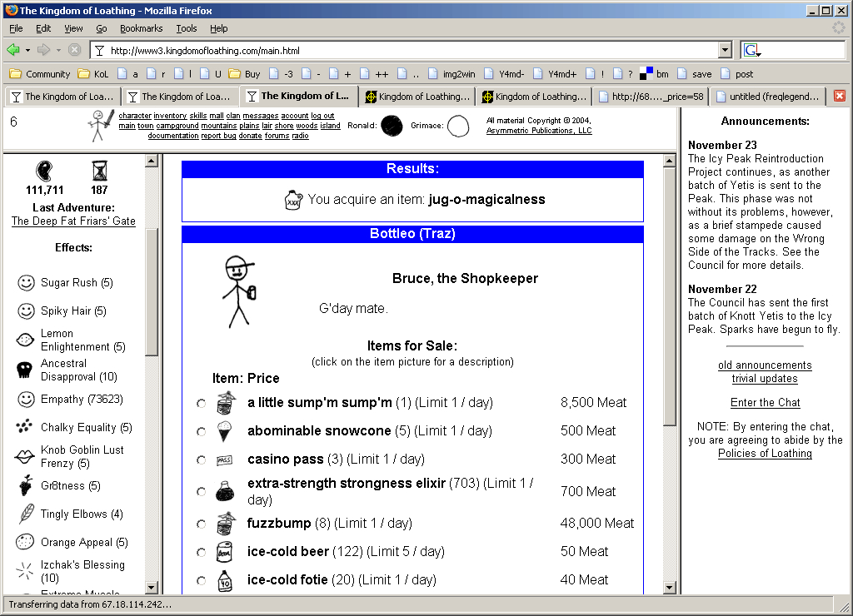853x616 pixels.
Task: Select the casino pass radio button
Action: [202, 460]
